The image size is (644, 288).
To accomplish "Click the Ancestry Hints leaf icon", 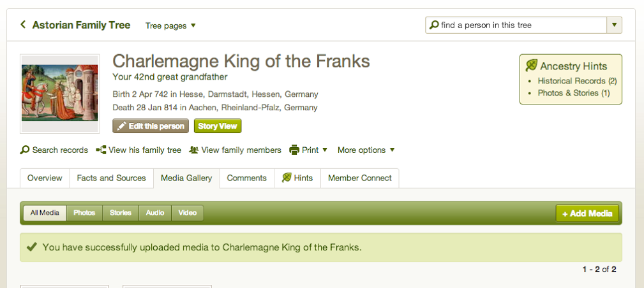I will (x=531, y=66).
